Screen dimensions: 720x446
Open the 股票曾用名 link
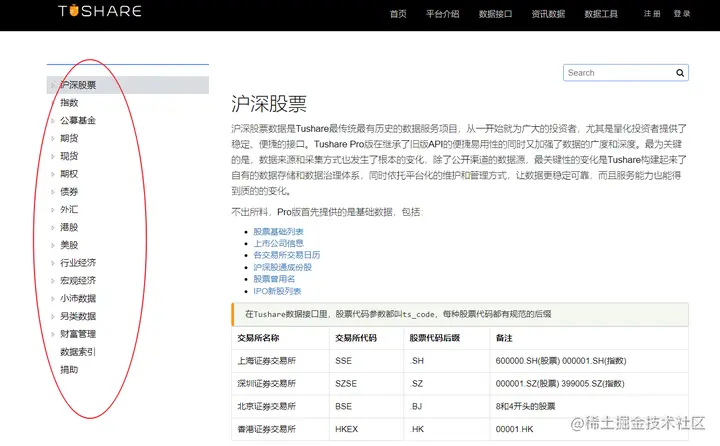(274, 279)
